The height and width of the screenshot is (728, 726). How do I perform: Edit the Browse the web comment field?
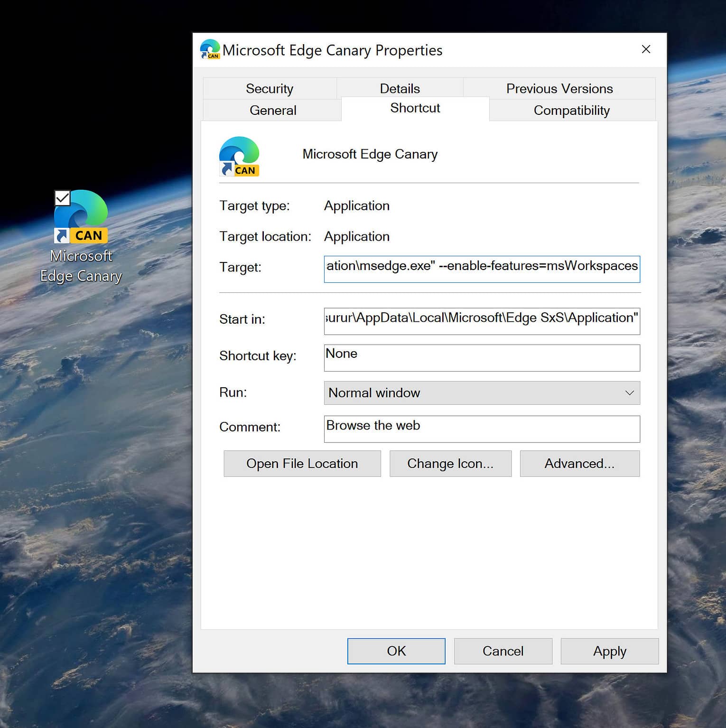tap(482, 429)
